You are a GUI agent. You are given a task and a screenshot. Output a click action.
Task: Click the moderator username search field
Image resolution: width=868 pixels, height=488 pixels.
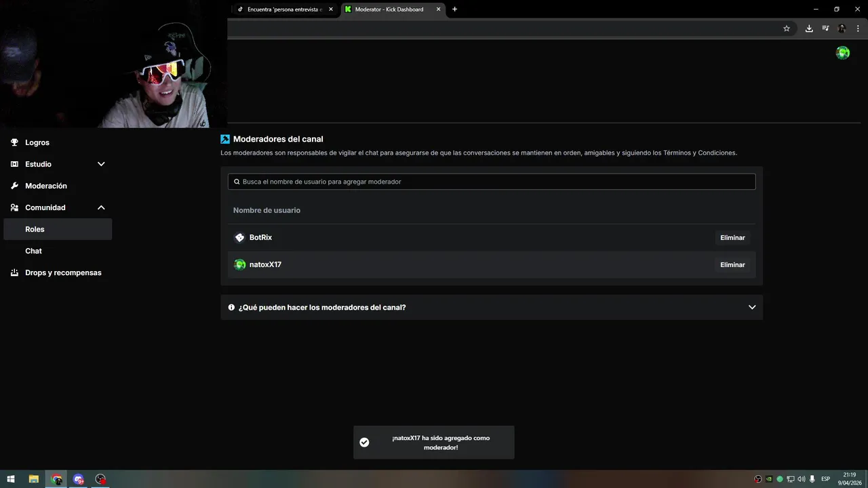[x=492, y=182]
